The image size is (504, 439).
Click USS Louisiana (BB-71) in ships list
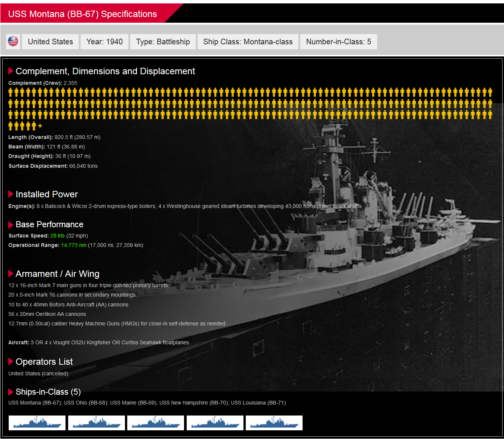(258, 403)
